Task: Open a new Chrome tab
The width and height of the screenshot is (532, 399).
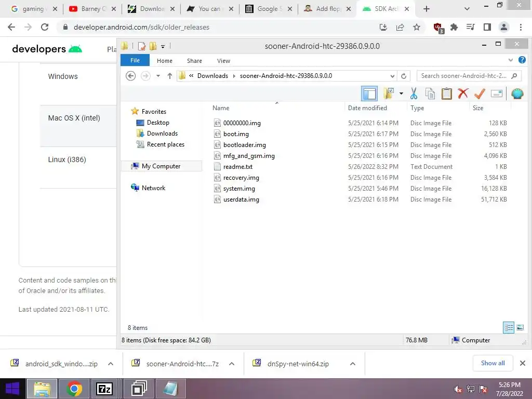Action: point(427,9)
